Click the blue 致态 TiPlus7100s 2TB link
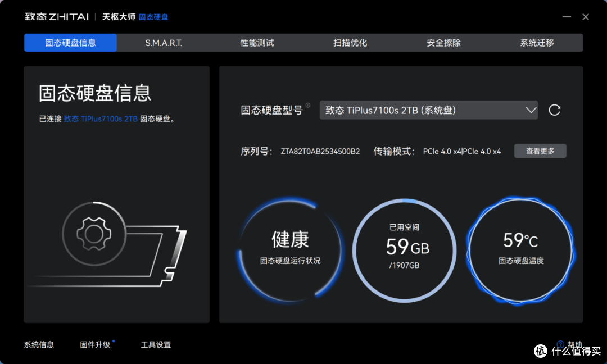 pos(101,119)
